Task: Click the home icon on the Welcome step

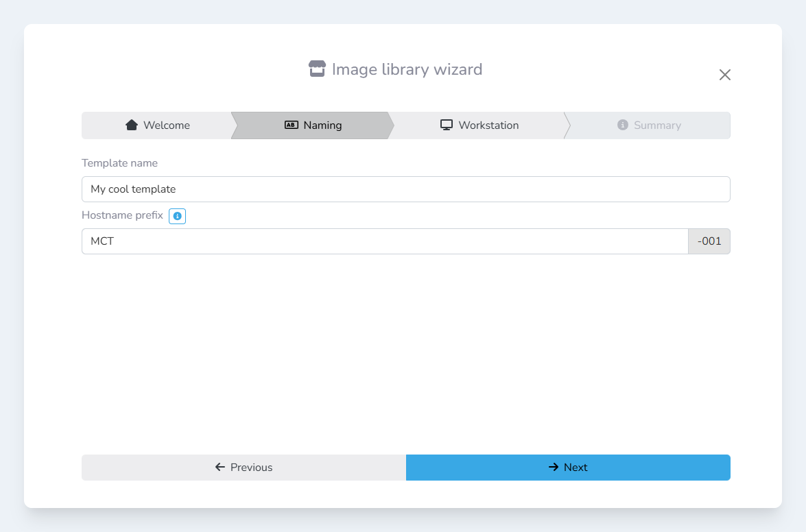Action: [132, 125]
